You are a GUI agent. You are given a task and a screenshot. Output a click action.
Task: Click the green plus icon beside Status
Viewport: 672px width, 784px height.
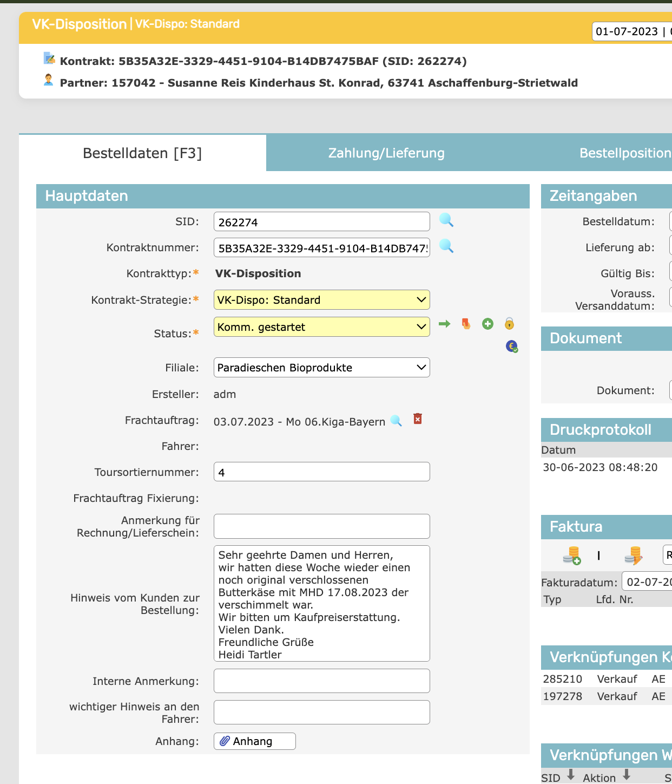coord(487,324)
